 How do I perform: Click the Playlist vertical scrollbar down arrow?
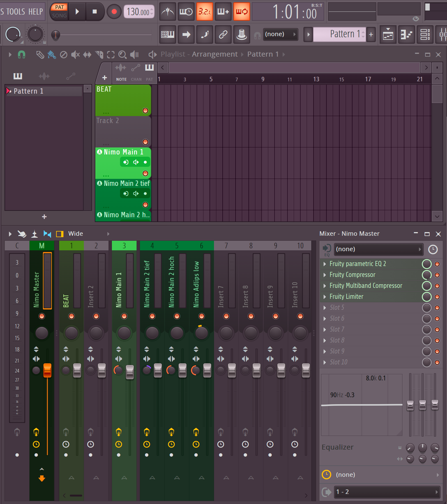coord(437,216)
